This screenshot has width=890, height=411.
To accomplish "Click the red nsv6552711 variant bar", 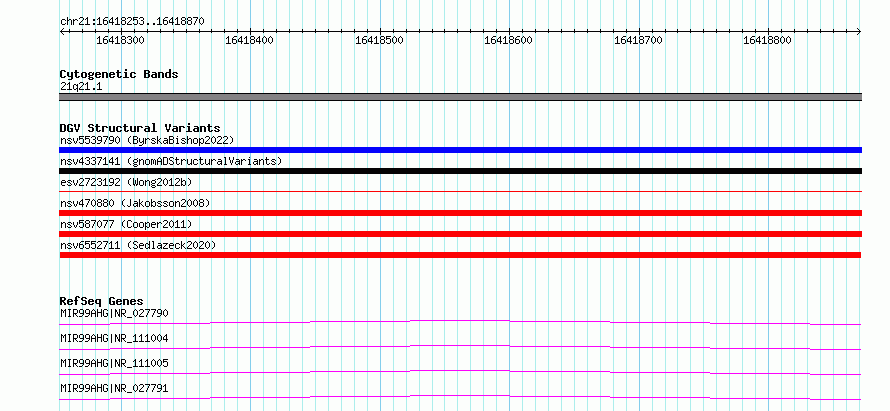I will point(460,255).
